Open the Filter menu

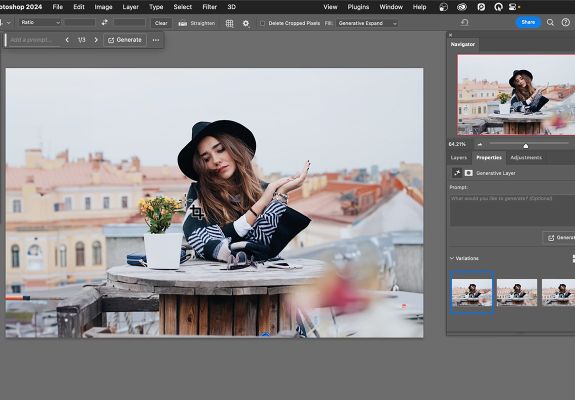tap(209, 7)
